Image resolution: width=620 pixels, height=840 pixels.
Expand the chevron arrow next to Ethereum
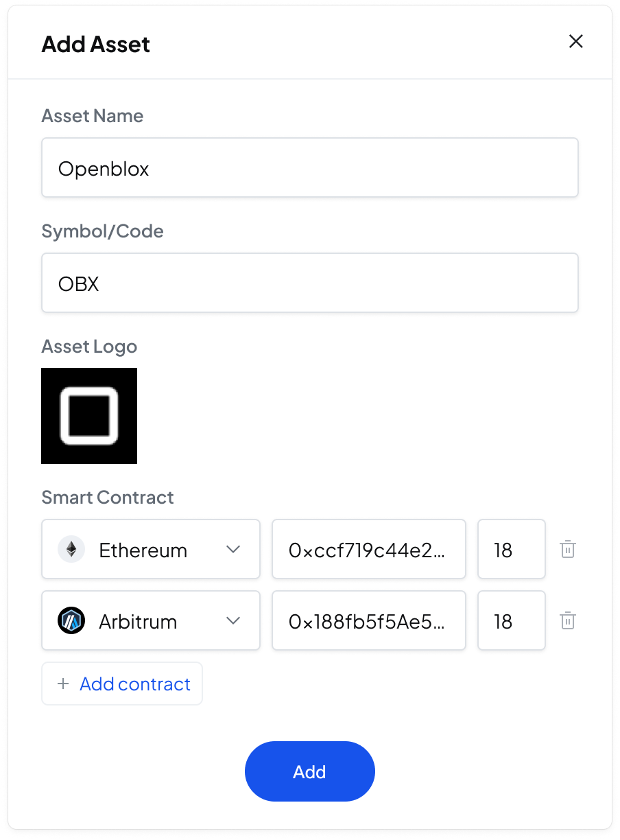coord(233,550)
